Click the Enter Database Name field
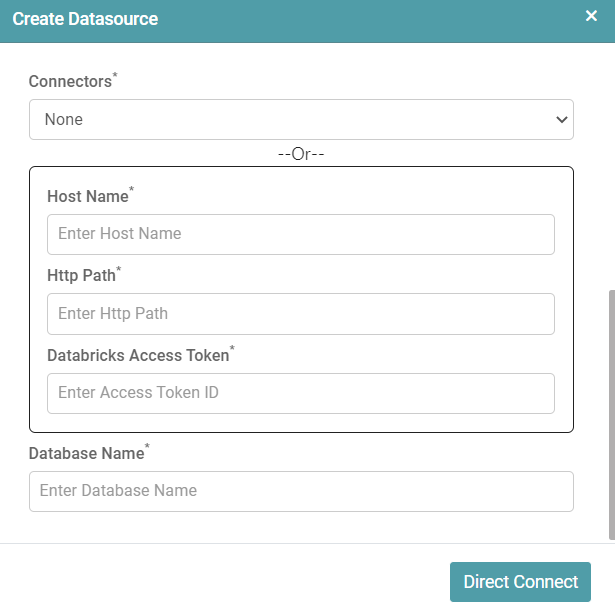Viewport: 615px width, 615px height. coord(300,491)
